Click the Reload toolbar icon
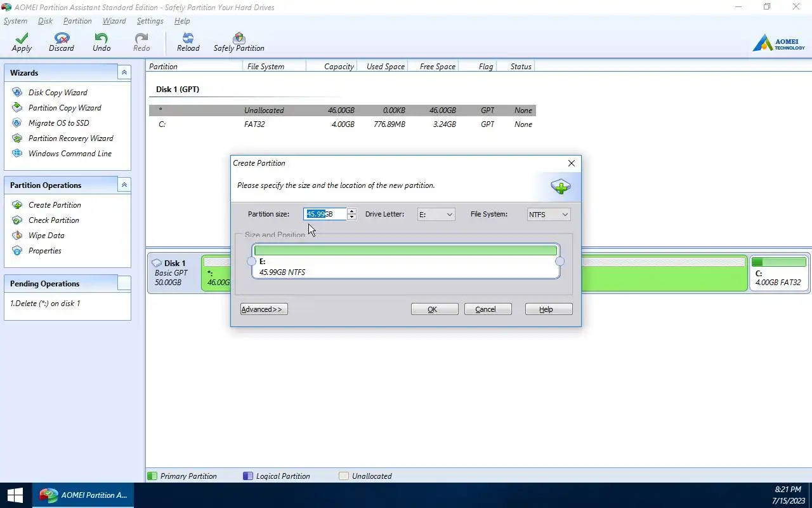812x508 pixels. tap(188, 38)
